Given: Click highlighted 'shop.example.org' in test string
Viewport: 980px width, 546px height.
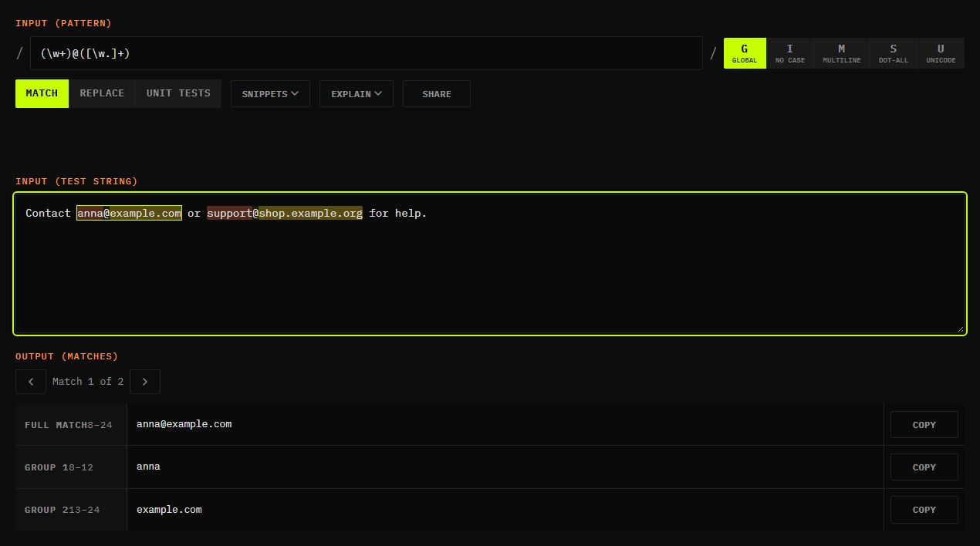Looking at the screenshot, I should tap(310, 213).
